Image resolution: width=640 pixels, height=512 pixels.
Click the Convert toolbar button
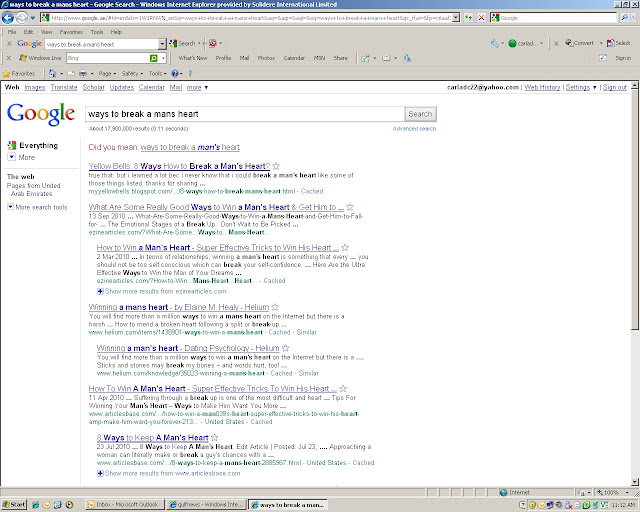coord(580,43)
